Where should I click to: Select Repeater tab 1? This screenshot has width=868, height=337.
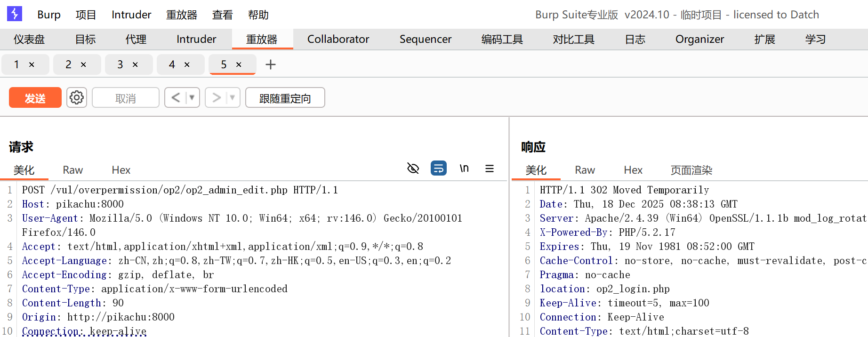[17, 64]
